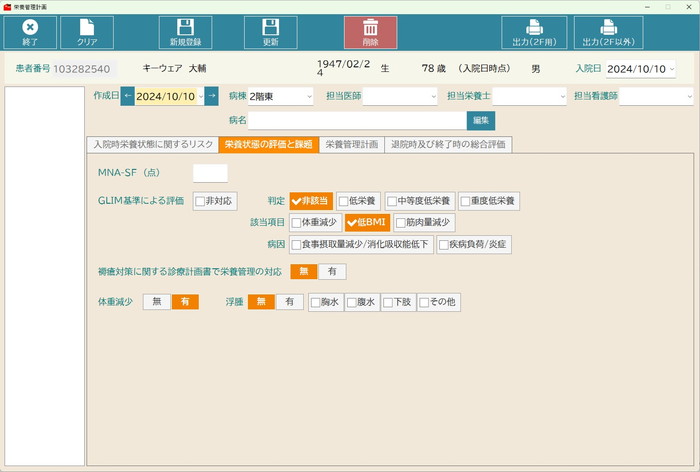
Task: Click the 削除 trash can icon
Action: [x=370, y=29]
